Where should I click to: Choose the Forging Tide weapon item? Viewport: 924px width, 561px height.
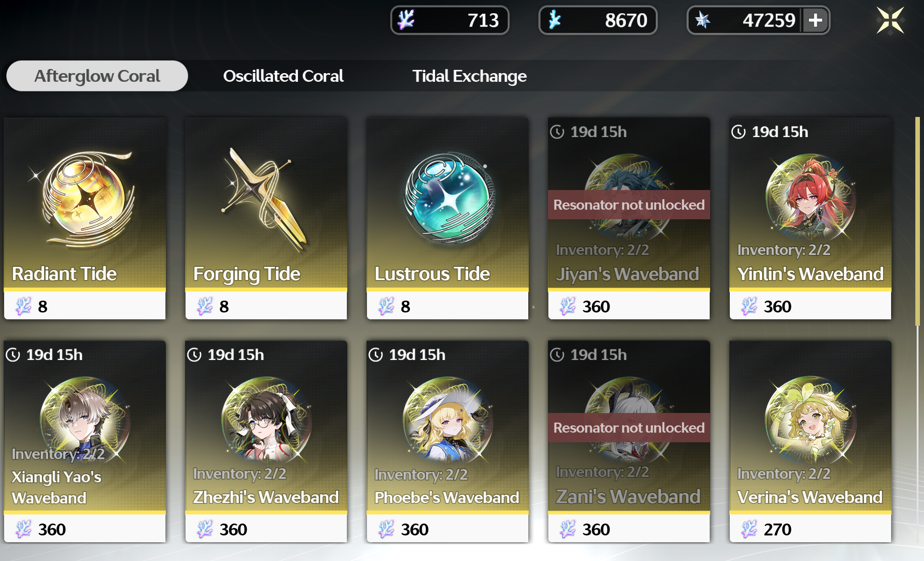pyautogui.click(x=264, y=200)
